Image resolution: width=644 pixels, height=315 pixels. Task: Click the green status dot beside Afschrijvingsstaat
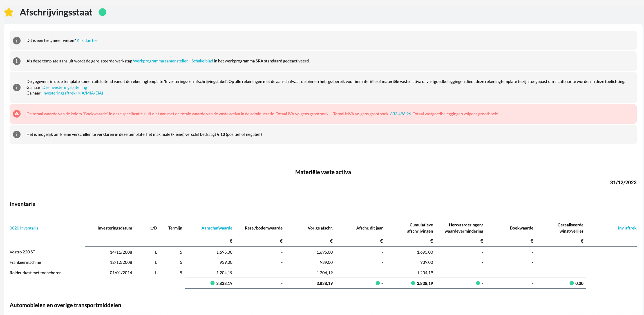102,12
